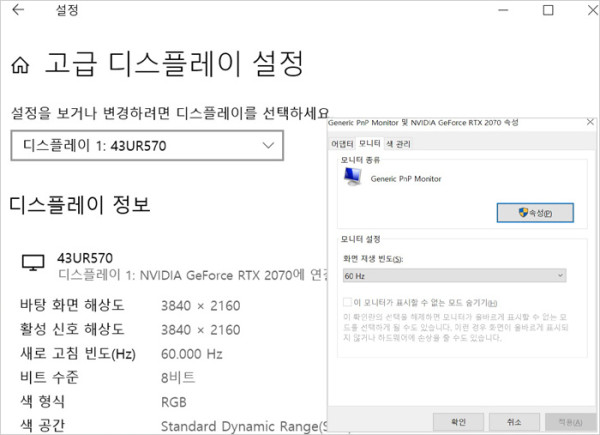
Task: Select the 모니터 tab
Action: 370,144
